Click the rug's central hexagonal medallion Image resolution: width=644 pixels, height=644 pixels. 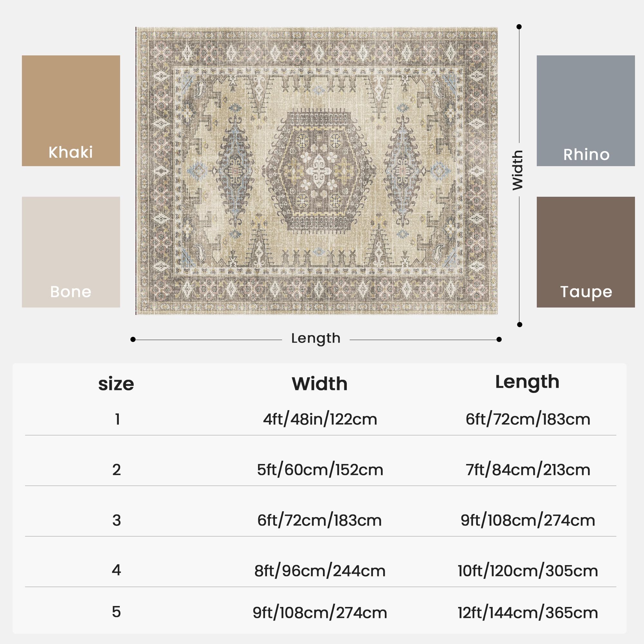click(319, 171)
